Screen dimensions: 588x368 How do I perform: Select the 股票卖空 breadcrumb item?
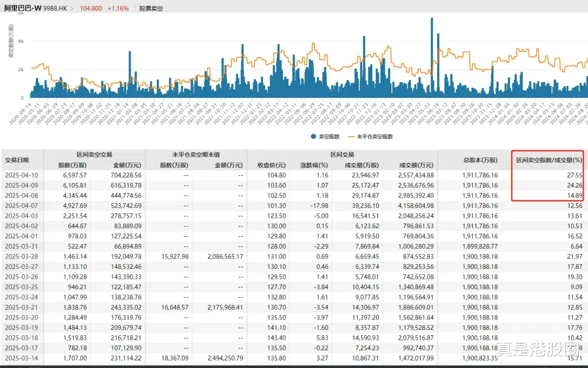click(151, 8)
